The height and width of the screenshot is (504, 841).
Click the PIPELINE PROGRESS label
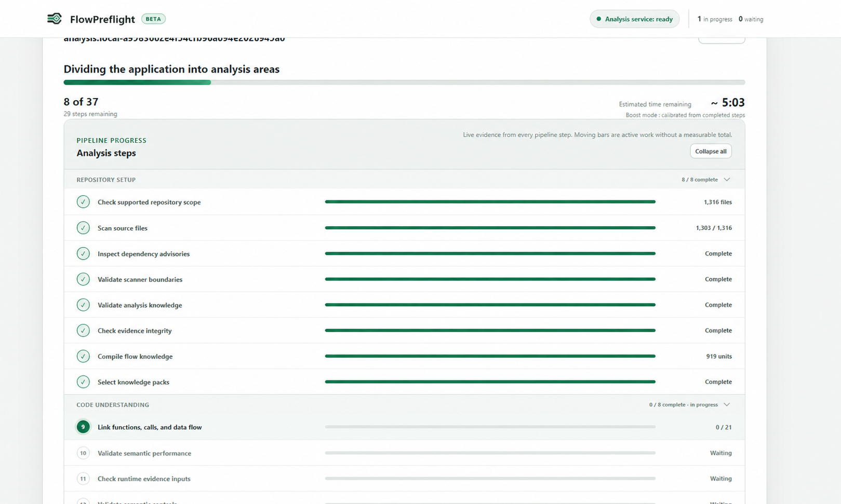click(112, 140)
